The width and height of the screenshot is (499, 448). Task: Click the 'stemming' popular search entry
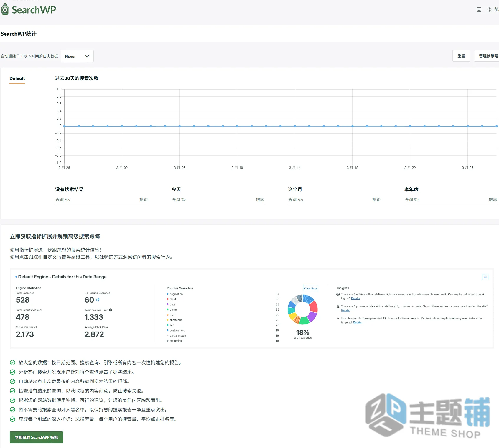click(x=176, y=341)
